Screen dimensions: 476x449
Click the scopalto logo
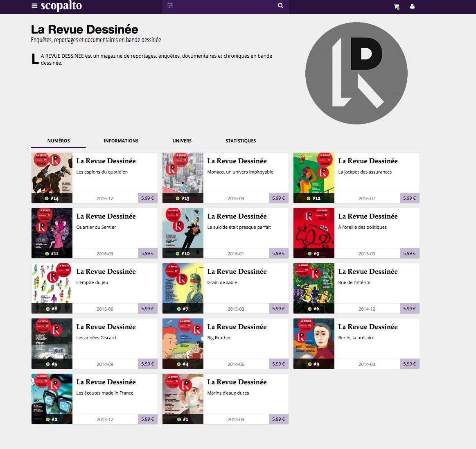click(61, 6)
